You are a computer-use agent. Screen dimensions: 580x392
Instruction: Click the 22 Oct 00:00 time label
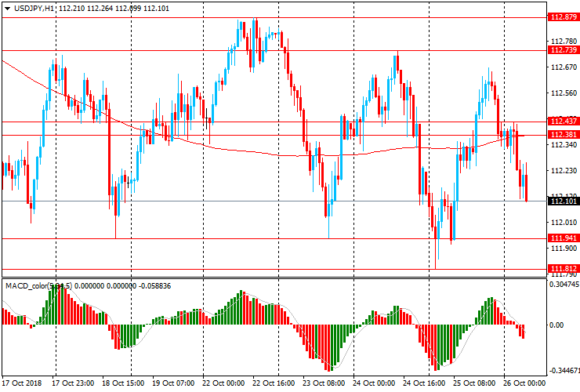(x=223, y=383)
